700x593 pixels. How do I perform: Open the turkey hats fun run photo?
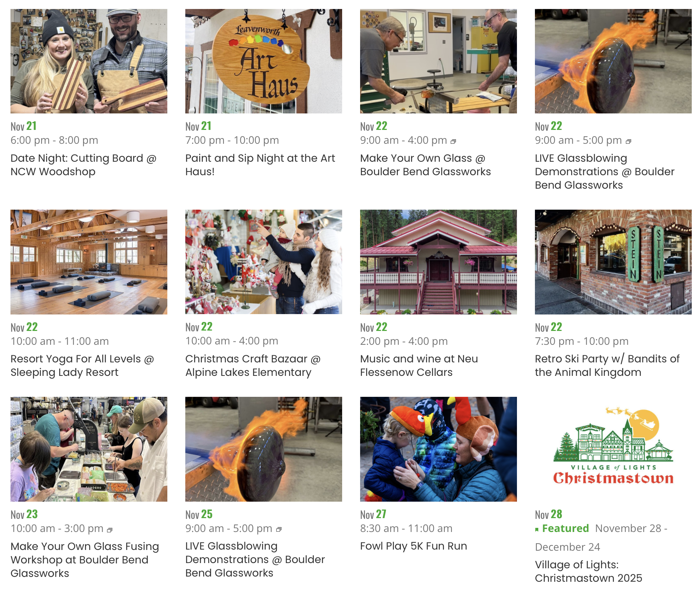[x=438, y=449]
